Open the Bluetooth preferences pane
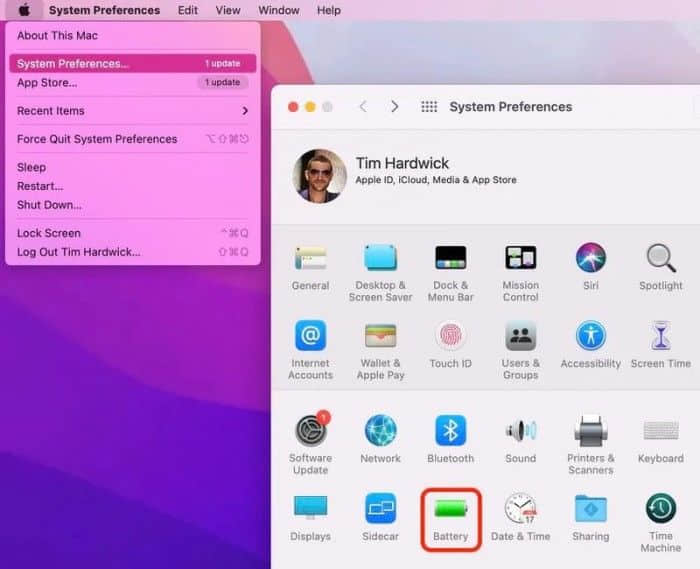700x569 pixels. [x=450, y=439]
